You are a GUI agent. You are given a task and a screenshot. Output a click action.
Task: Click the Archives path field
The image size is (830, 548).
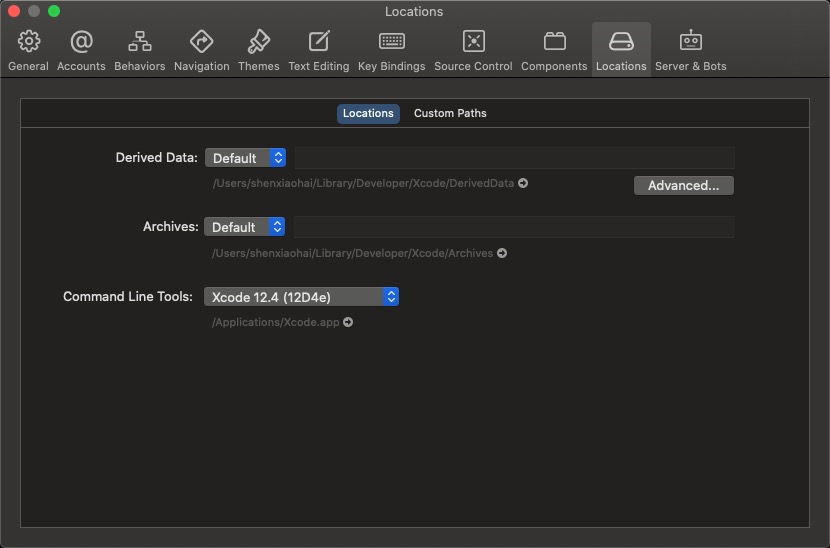pyautogui.click(x=514, y=227)
